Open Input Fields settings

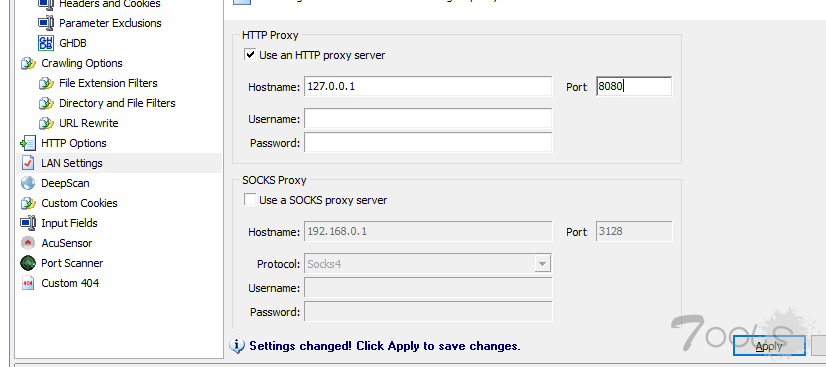pyautogui.click(x=69, y=223)
